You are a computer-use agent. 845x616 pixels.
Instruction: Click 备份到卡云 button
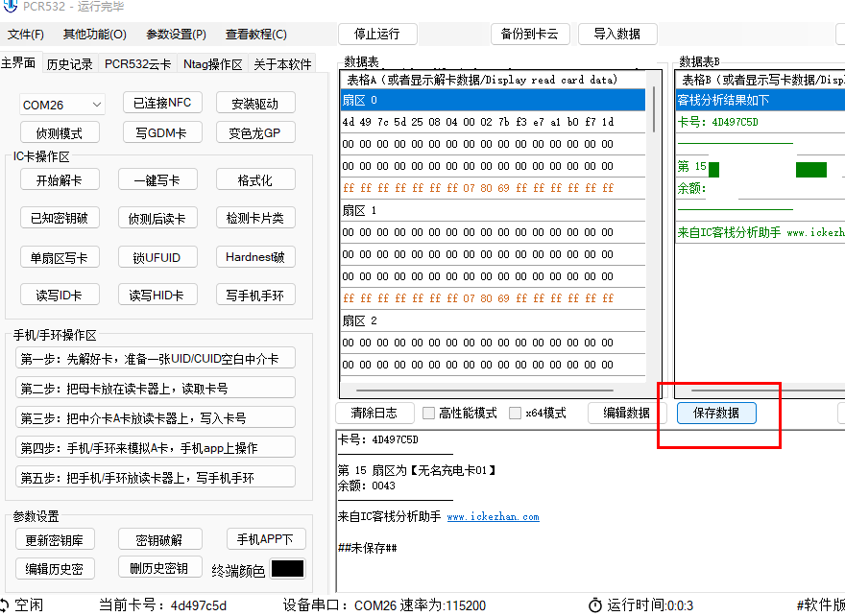[530, 34]
